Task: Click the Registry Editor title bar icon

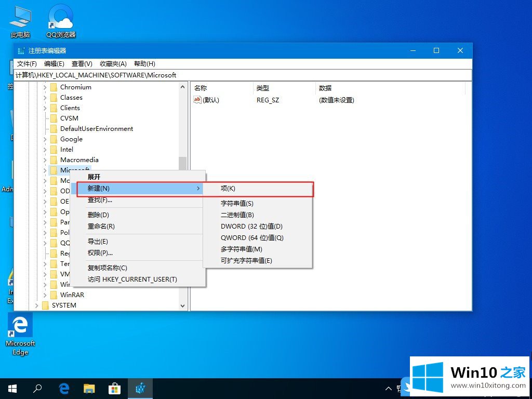Action: pyautogui.click(x=21, y=51)
